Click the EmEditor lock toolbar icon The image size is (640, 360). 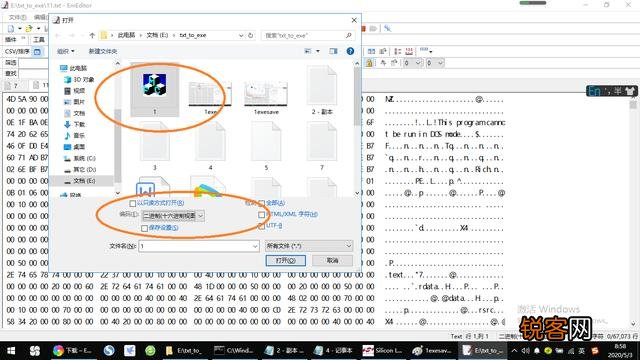coord(369,63)
